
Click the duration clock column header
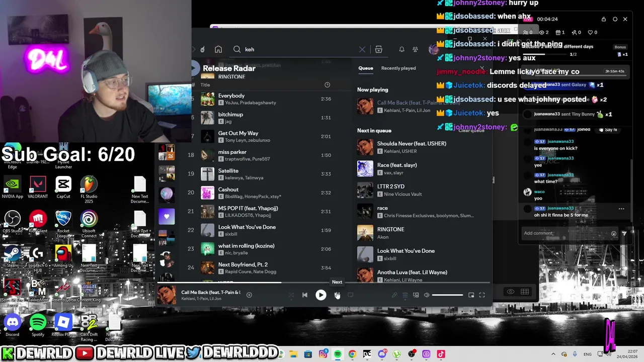click(327, 85)
